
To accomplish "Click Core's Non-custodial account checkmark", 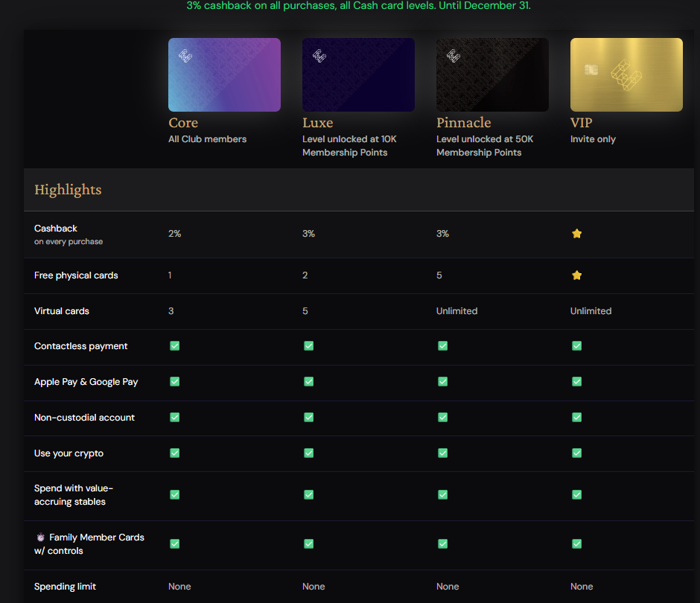I will coord(174,418).
